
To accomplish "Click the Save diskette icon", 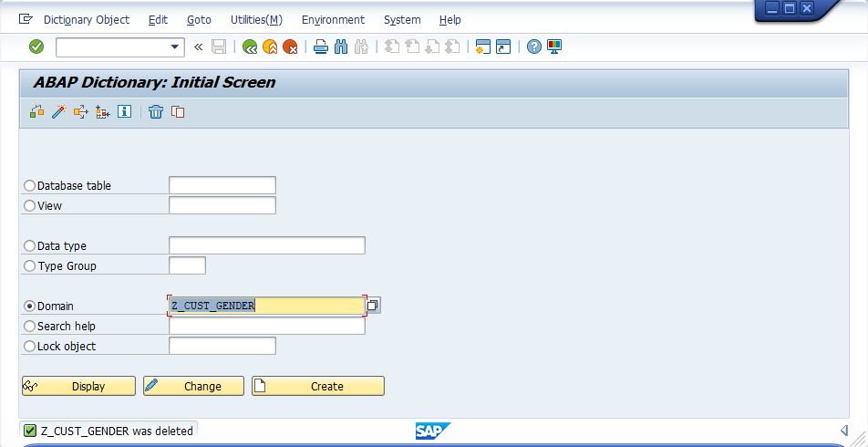I will (219, 47).
